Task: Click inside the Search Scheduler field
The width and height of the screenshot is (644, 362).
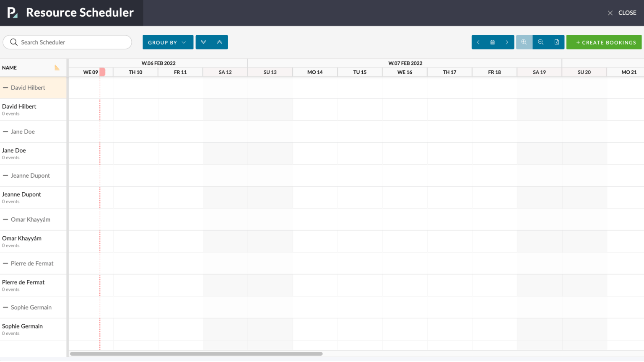Action: 67,42
